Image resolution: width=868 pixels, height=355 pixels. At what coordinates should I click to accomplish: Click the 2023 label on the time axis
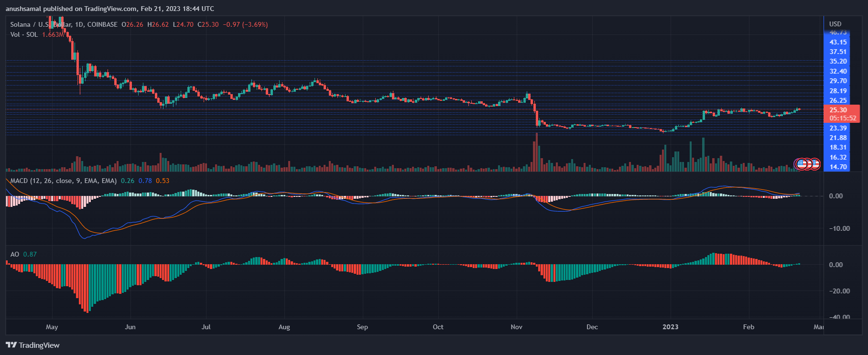[x=670, y=327]
